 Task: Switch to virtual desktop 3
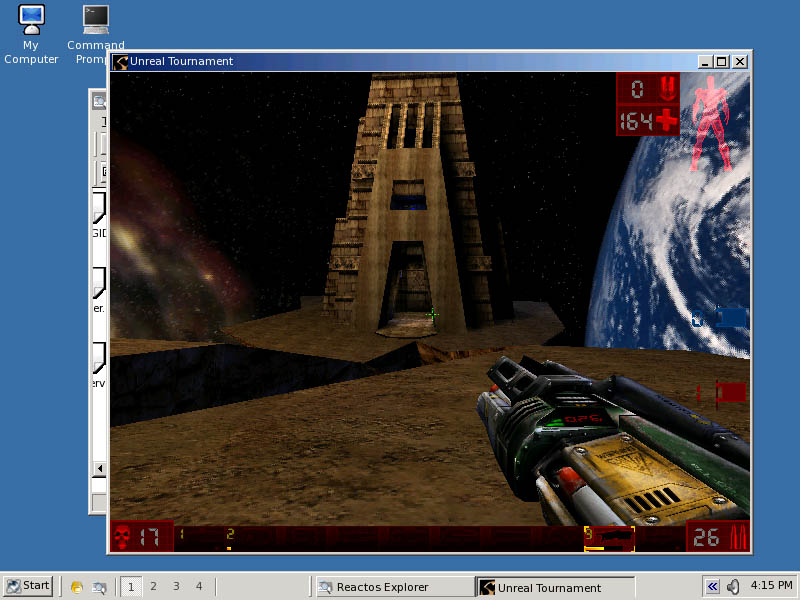tap(176, 587)
